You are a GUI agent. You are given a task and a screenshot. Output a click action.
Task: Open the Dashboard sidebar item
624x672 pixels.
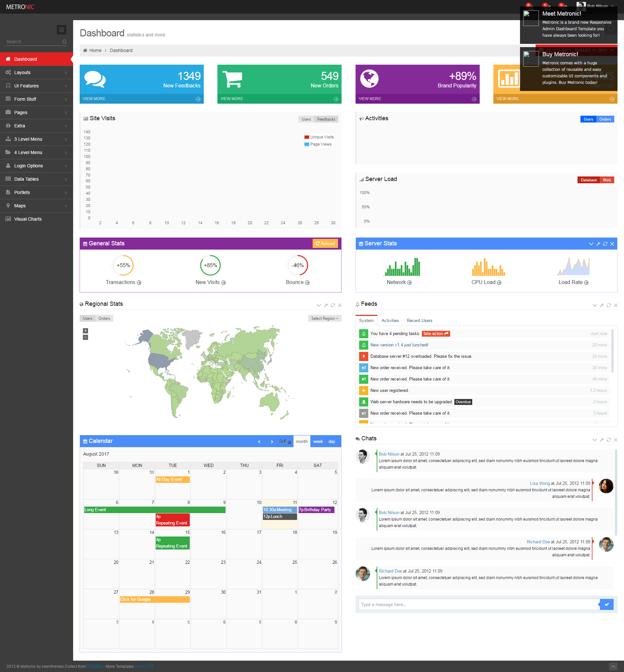point(36,59)
